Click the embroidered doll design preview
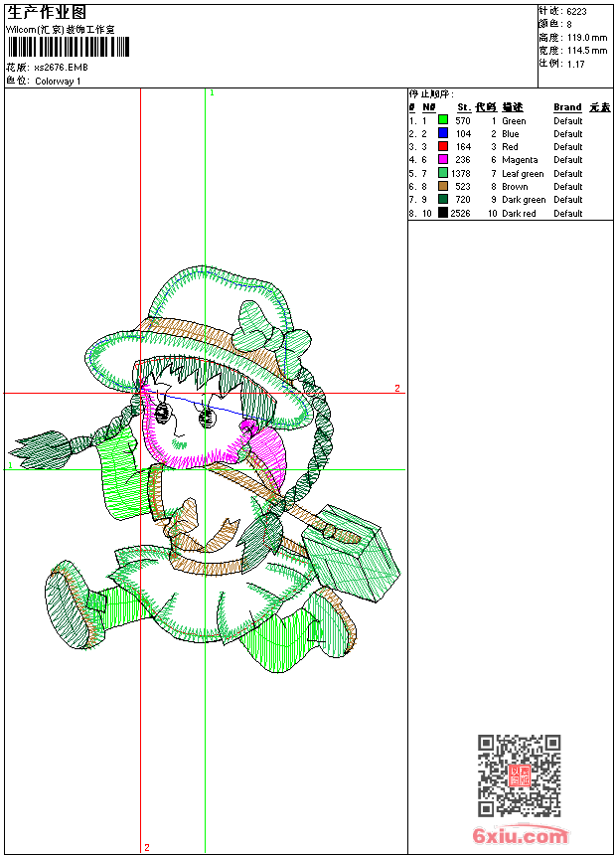This screenshot has height=855, width=616. point(205,469)
